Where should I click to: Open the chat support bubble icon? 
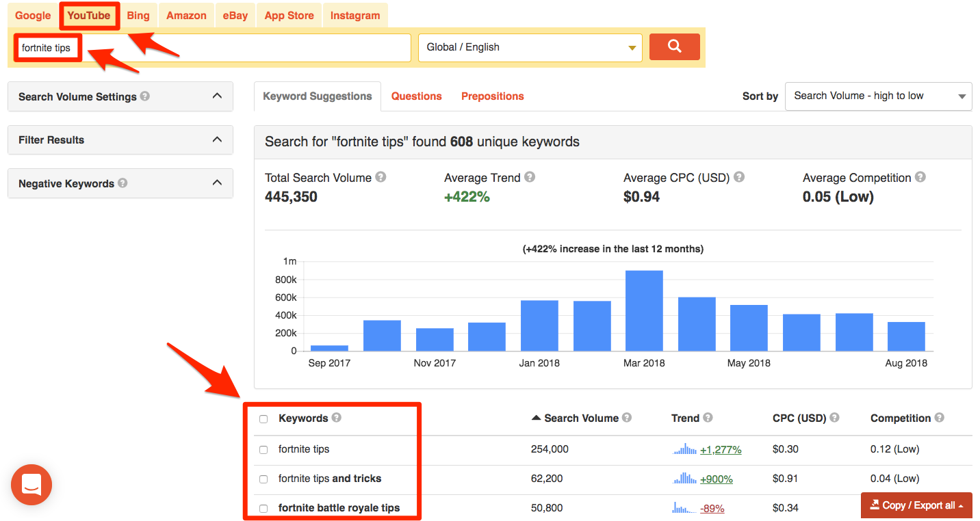pyautogui.click(x=31, y=485)
